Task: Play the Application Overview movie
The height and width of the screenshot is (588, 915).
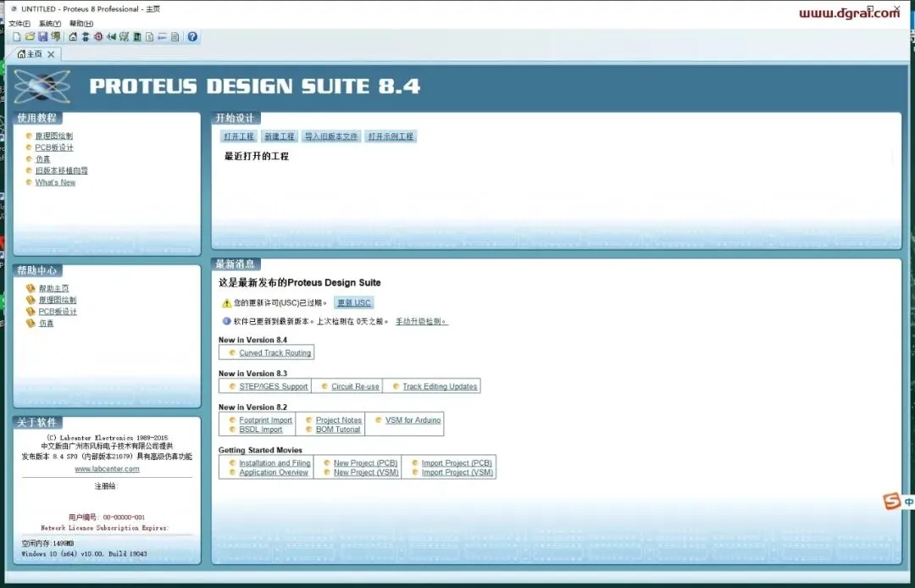Action: (x=273, y=473)
